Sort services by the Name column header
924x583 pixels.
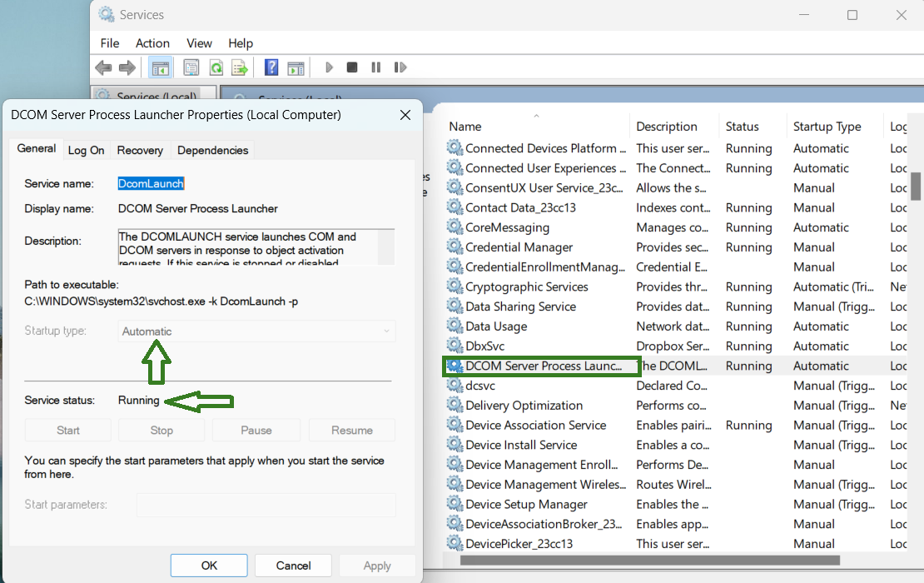point(465,127)
